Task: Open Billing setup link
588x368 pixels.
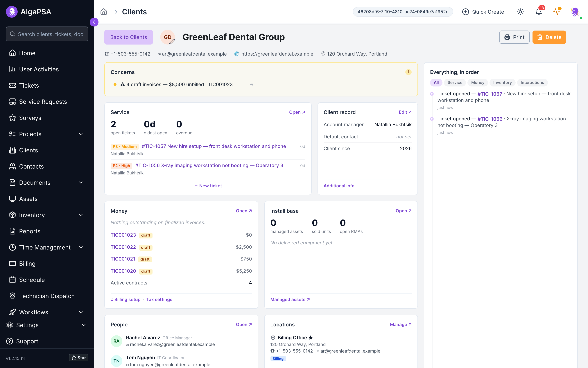Action: [125, 300]
